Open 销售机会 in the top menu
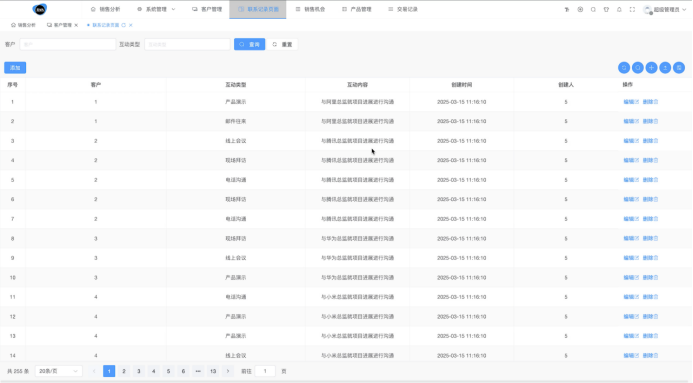The width and height of the screenshot is (693, 383). click(310, 9)
